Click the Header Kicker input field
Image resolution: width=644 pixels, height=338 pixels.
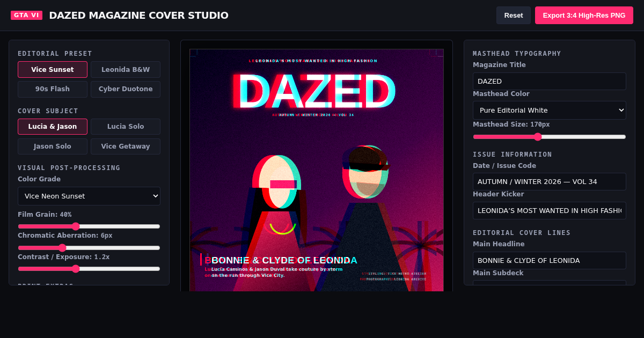pos(550,210)
